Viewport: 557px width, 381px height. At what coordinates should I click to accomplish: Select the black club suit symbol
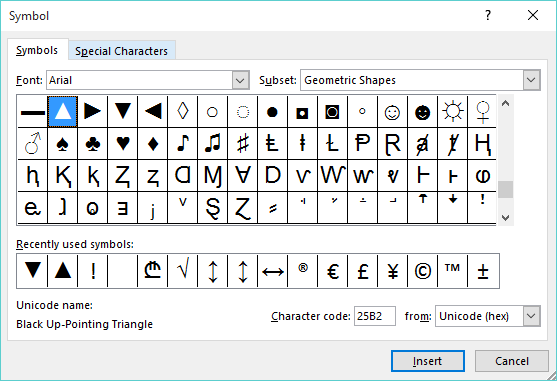92,144
